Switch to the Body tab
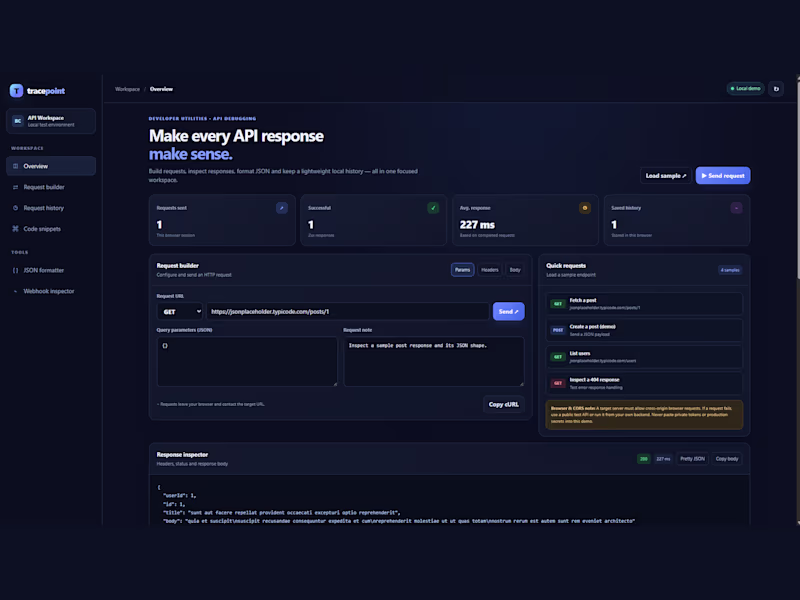The image size is (800, 600). click(515, 270)
